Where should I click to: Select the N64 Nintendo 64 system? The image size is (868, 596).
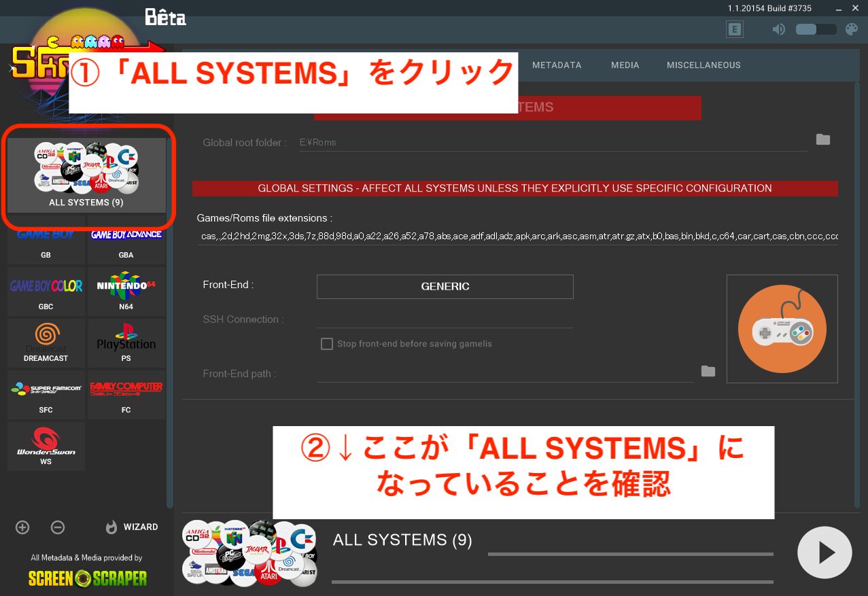click(126, 291)
